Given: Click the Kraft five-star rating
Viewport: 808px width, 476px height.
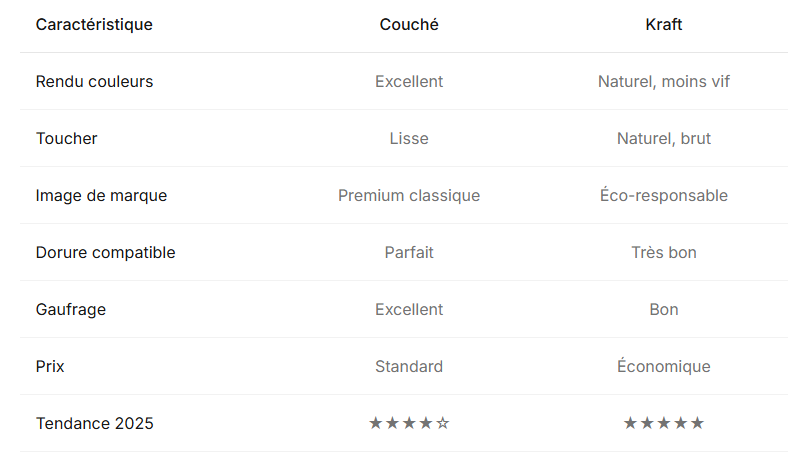Looking at the screenshot, I should (664, 423).
